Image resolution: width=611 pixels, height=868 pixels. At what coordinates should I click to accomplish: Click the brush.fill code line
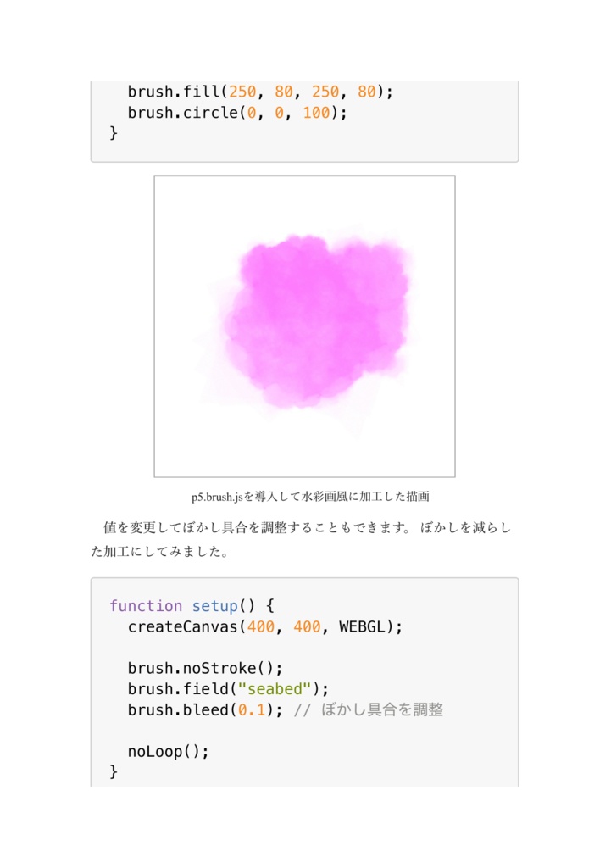[x=260, y=92]
